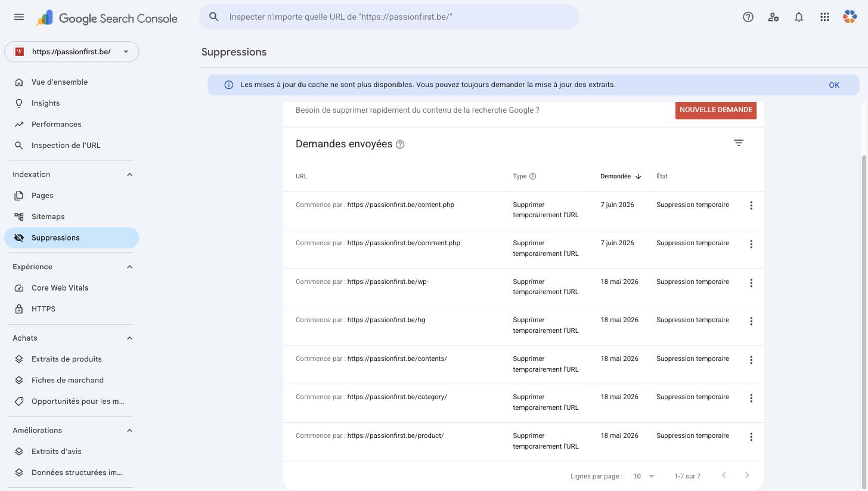Collapse the Expérience section
This screenshot has height=491, width=868.
click(x=129, y=267)
